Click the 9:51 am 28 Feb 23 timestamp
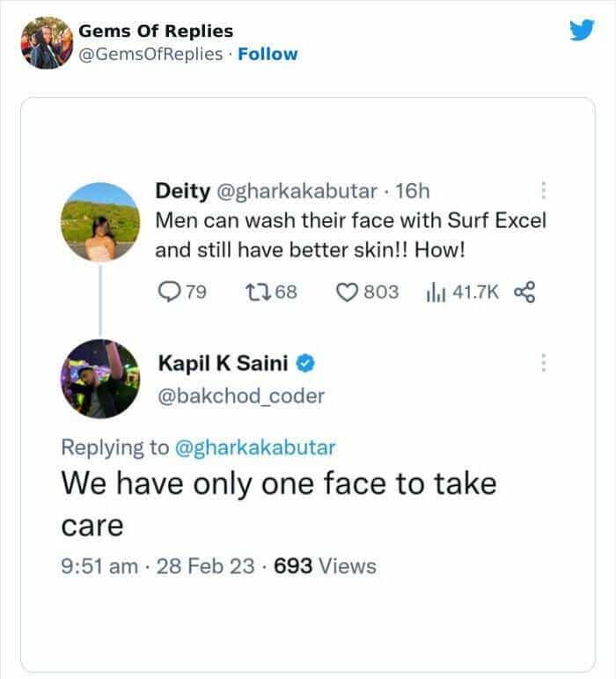This screenshot has width=616, height=679. (161, 566)
